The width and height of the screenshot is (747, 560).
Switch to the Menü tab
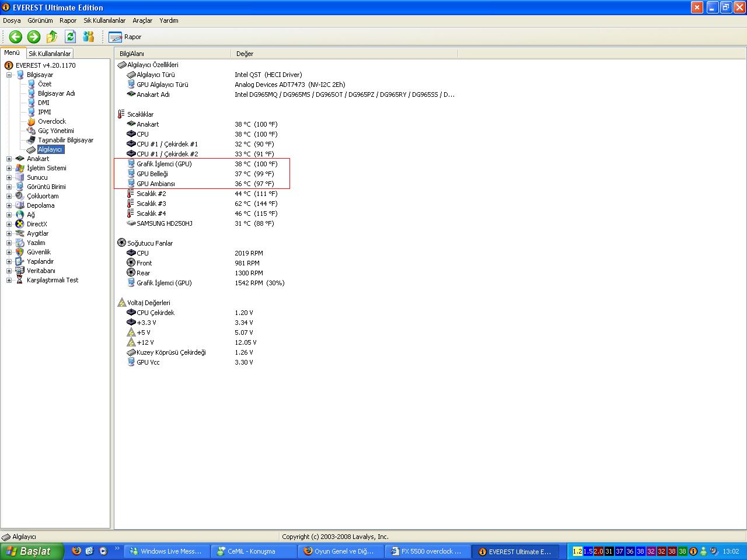(x=12, y=52)
